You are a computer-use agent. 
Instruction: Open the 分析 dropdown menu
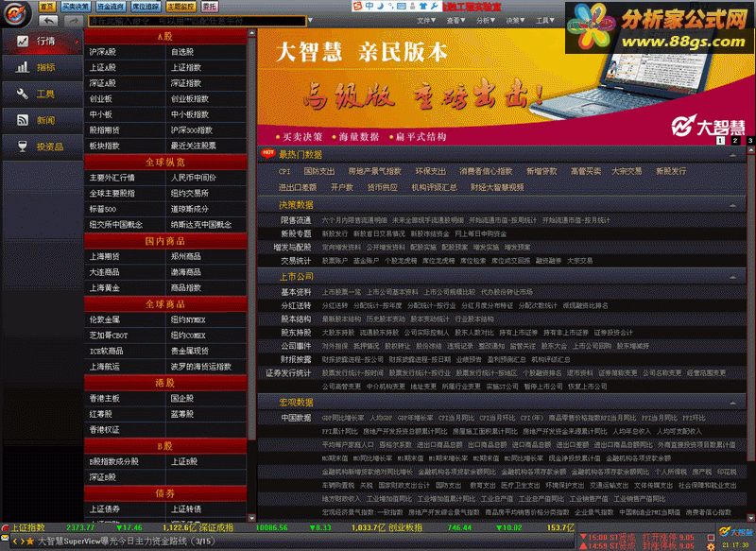[x=486, y=20]
